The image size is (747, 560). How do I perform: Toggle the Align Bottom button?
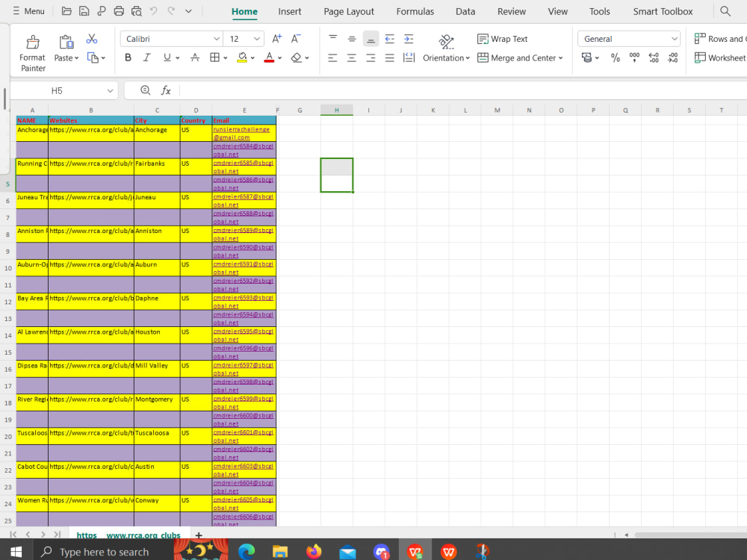[371, 39]
